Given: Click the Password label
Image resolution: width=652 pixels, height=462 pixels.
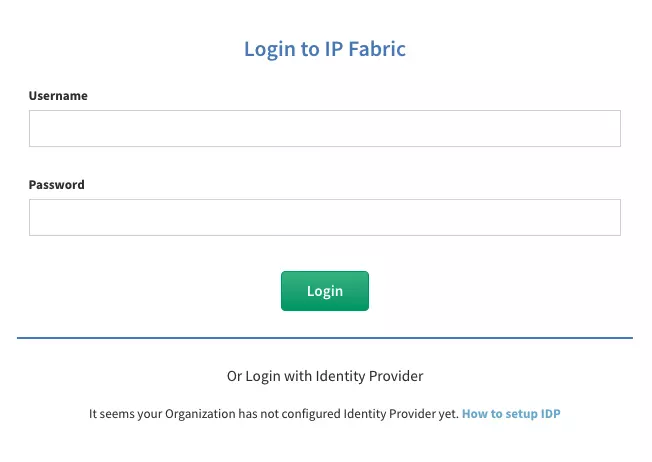Looking at the screenshot, I should [x=56, y=185].
